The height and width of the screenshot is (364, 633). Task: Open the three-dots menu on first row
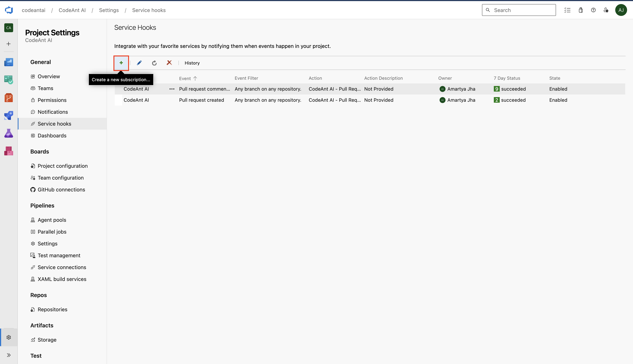pos(172,89)
